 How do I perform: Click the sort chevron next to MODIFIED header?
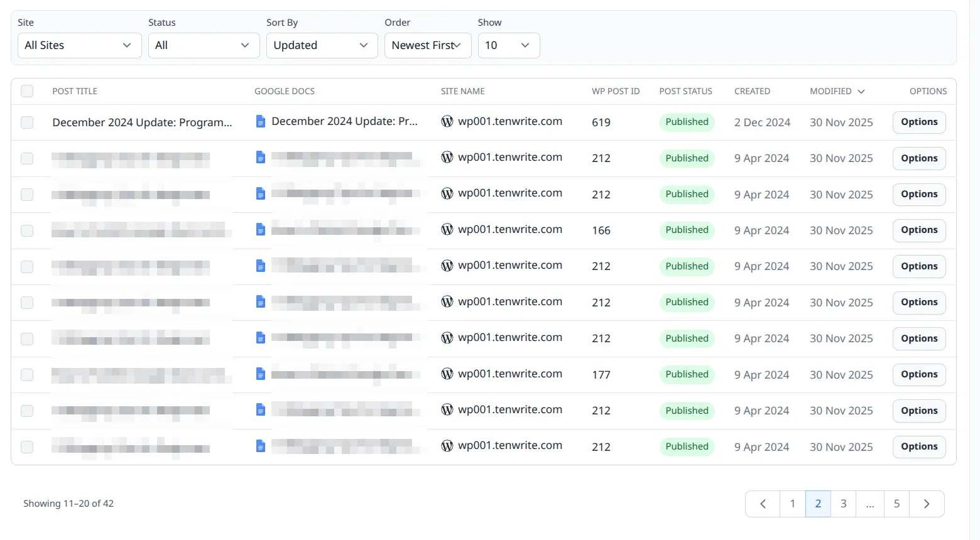[861, 92]
